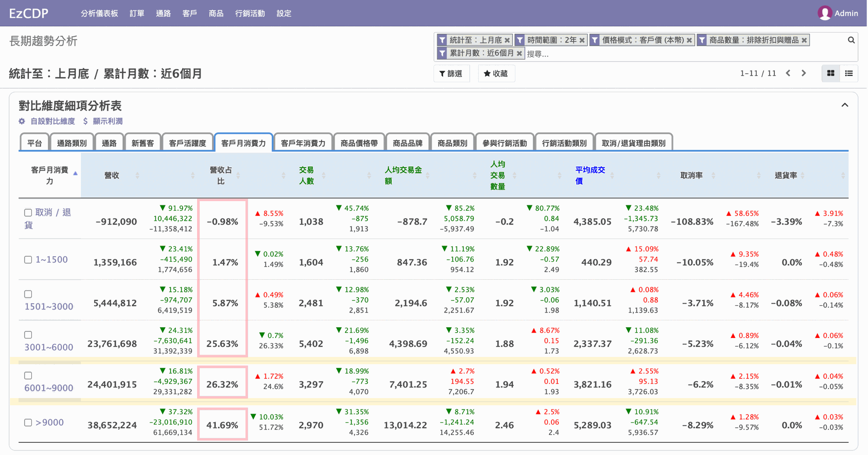
Task: Sort by 退貨率 column header
Action: (786, 175)
